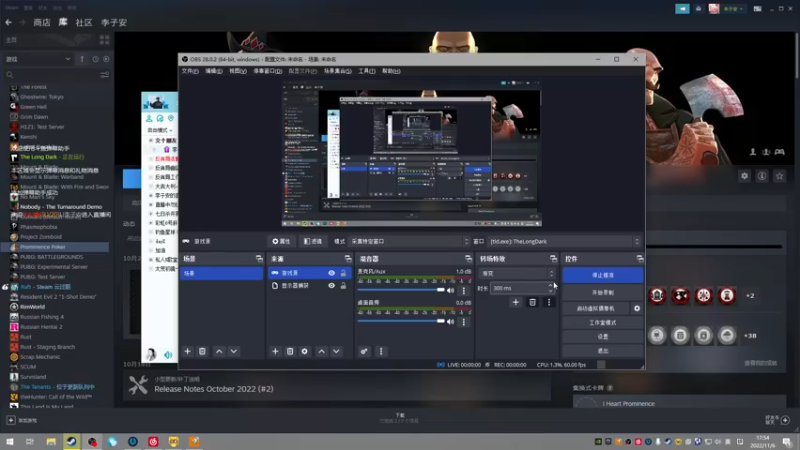Click 开始录制 start recording button
This screenshot has height=450, width=800.
click(603, 292)
